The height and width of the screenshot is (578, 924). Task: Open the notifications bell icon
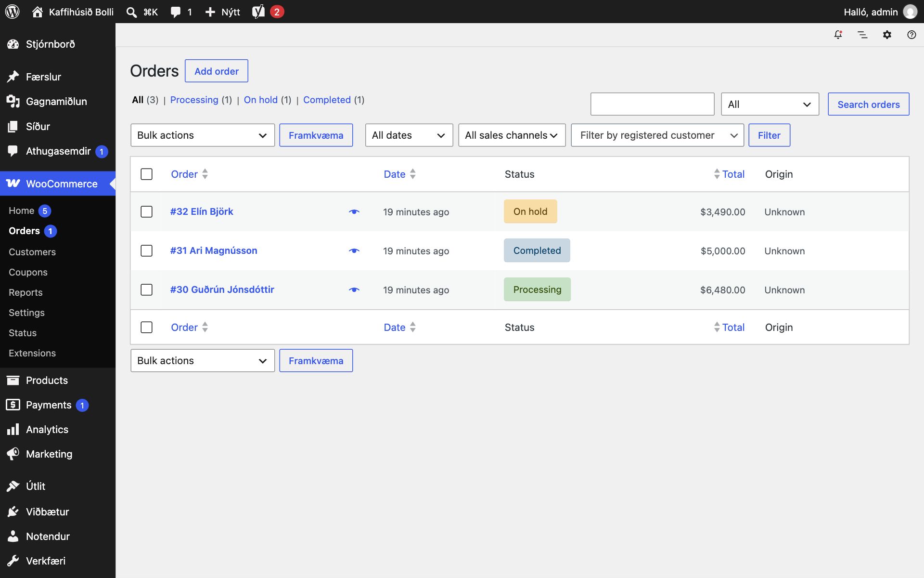coord(838,35)
